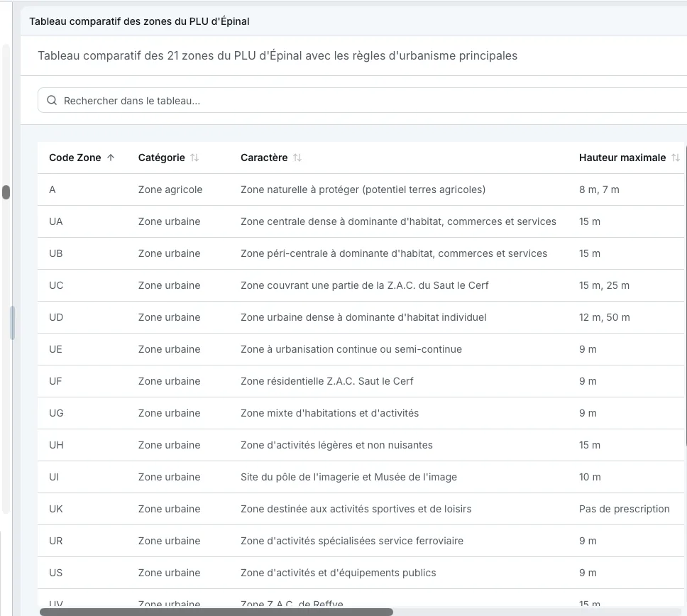Click '15 m' height in the UH row
This screenshot has height=616, width=687.
point(590,446)
